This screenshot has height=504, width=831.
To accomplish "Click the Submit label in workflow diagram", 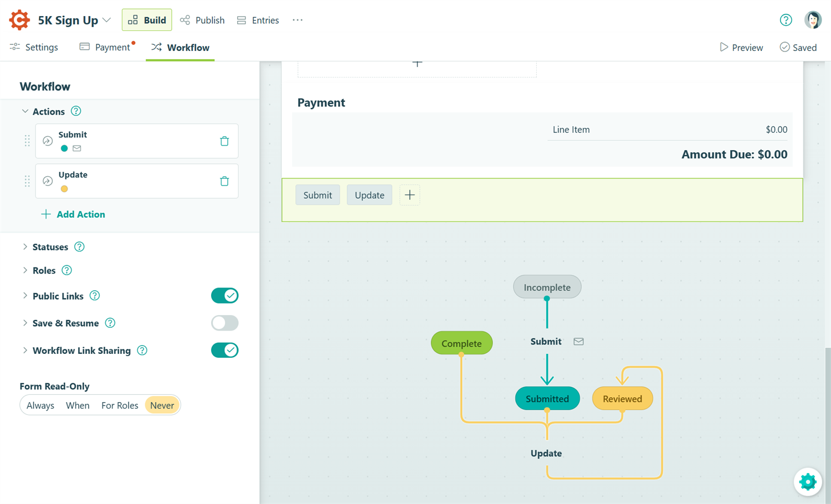I will 546,342.
